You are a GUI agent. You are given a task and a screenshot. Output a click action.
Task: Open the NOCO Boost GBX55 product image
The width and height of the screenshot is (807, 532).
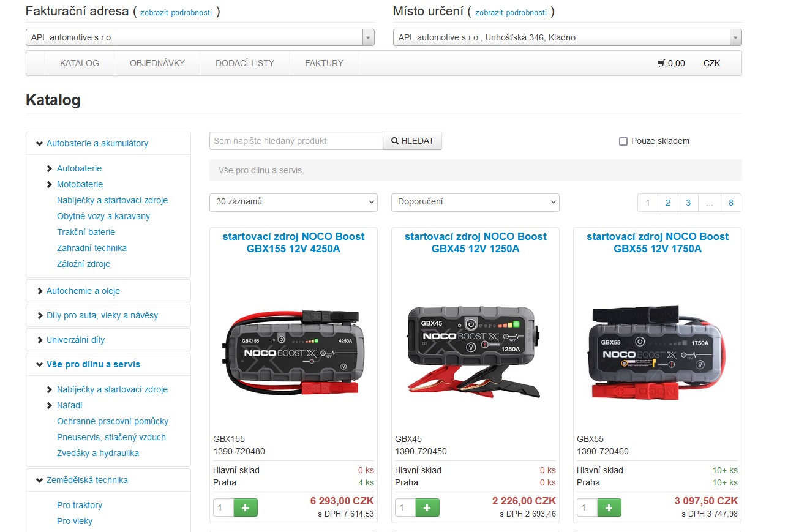pos(657,353)
